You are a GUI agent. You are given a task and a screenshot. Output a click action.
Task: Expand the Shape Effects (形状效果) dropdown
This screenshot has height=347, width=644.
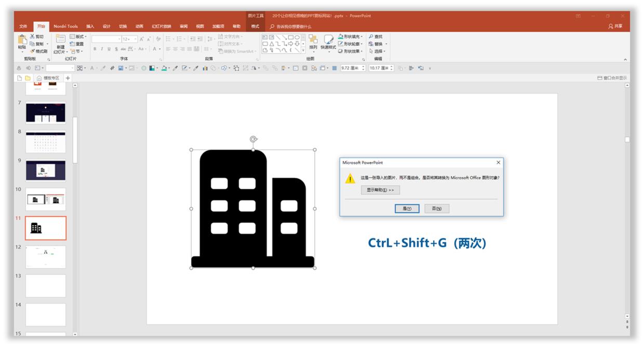pyautogui.click(x=351, y=51)
